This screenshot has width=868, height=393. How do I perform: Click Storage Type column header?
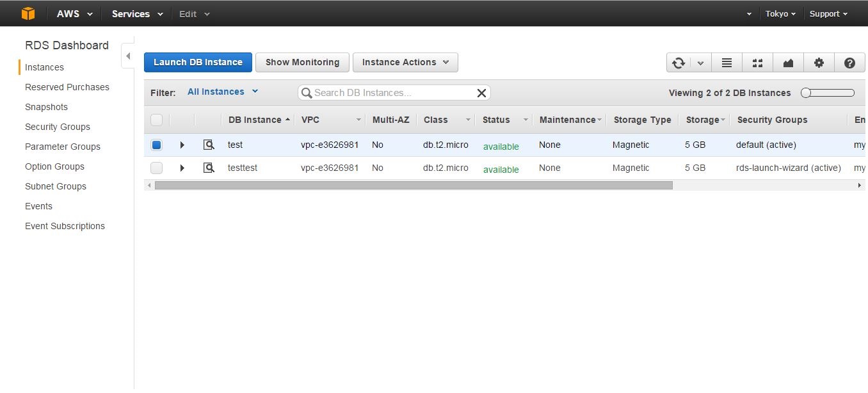(642, 120)
